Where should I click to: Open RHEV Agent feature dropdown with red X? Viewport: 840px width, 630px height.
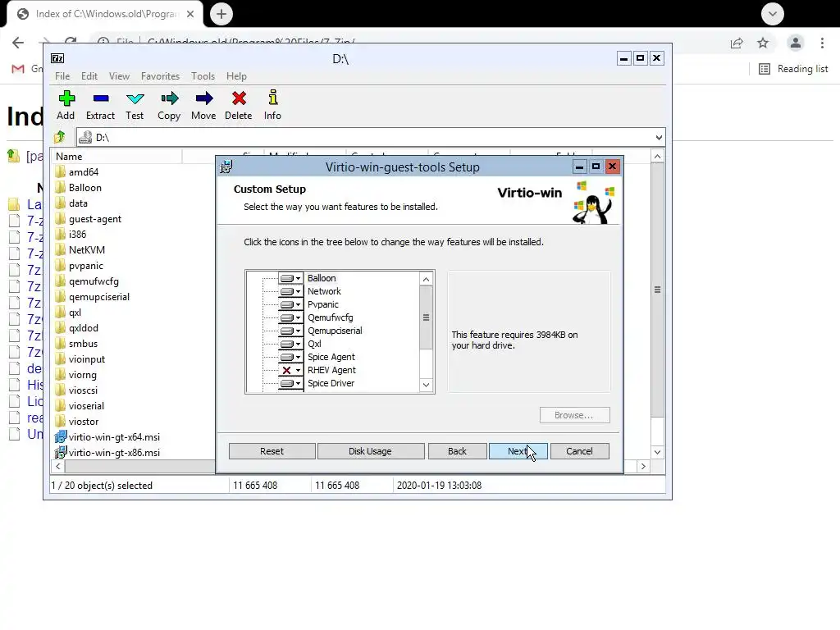(x=290, y=370)
